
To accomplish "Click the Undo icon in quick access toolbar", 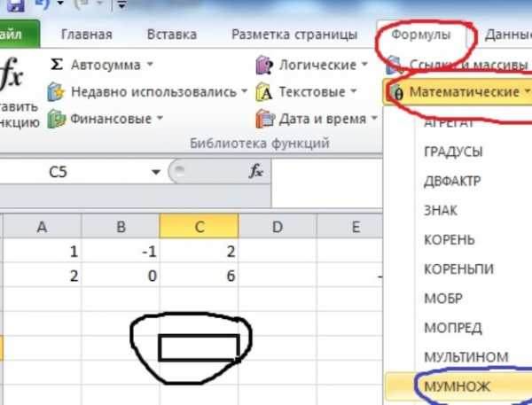I will (44, 4).
